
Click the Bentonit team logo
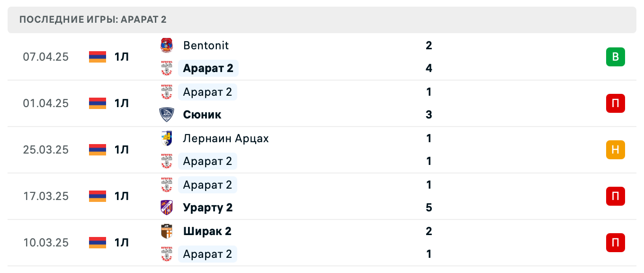167,45
